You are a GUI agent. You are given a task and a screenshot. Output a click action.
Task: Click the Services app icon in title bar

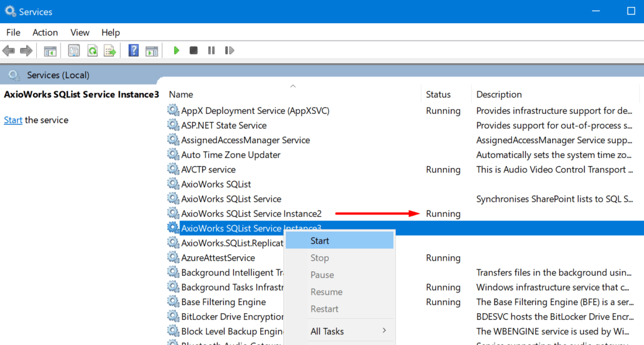pos(10,11)
